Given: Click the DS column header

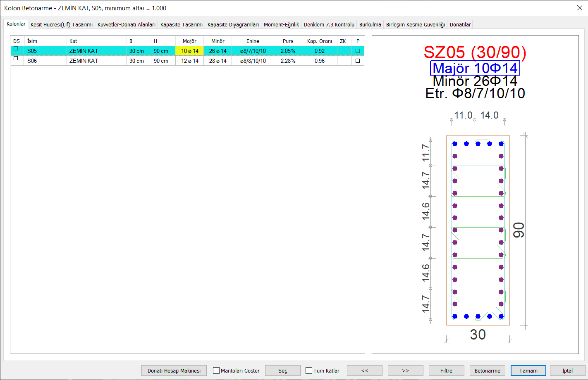Looking at the screenshot, I should [18, 41].
